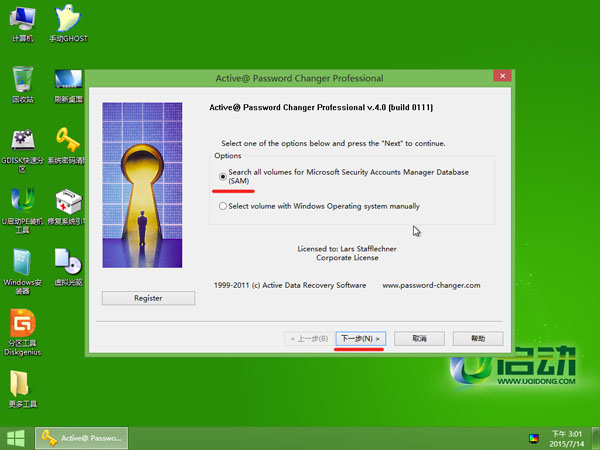This screenshot has width=600, height=450.
Task: Click the Windows Start button
Action: (16, 438)
